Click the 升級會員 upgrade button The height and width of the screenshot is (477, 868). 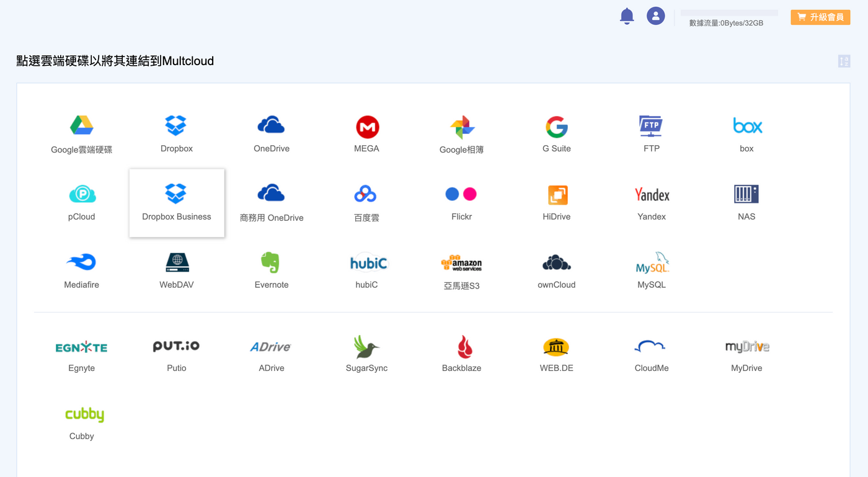820,17
